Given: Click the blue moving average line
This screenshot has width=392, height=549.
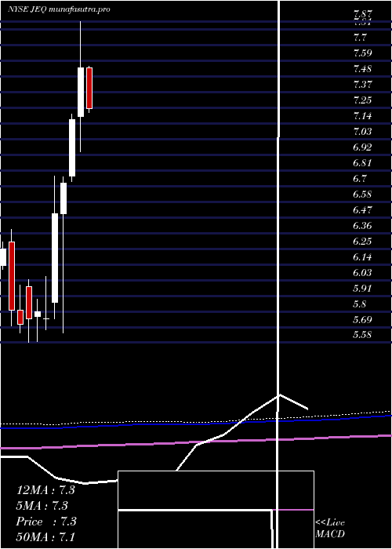Looking at the screenshot, I should pos(196,422).
